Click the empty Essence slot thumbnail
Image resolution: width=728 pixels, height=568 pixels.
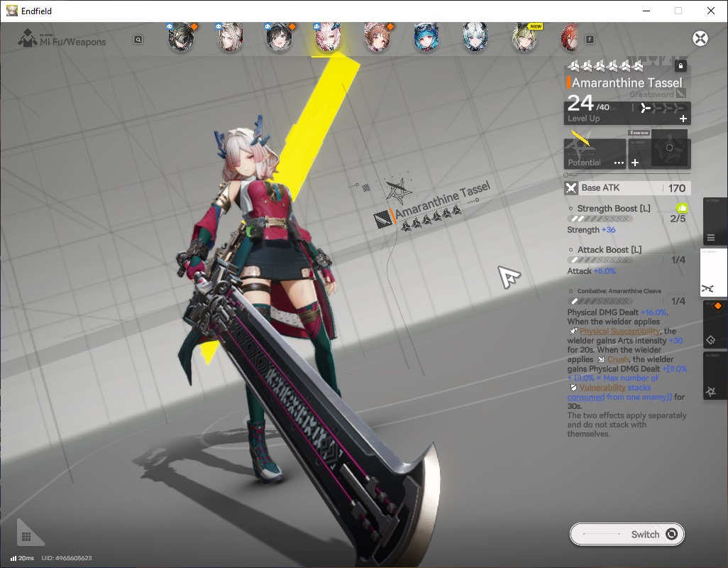click(669, 148)
